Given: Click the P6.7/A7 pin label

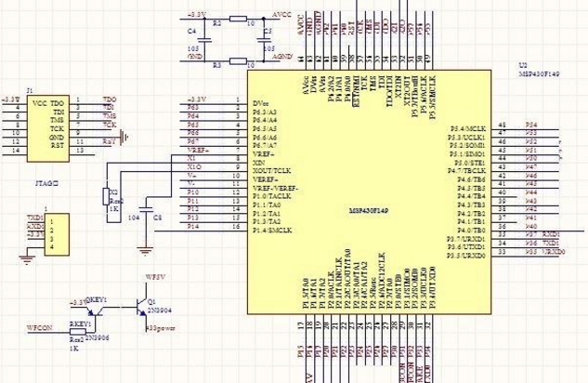Looking at the screenshot, I should pos(265,145).
